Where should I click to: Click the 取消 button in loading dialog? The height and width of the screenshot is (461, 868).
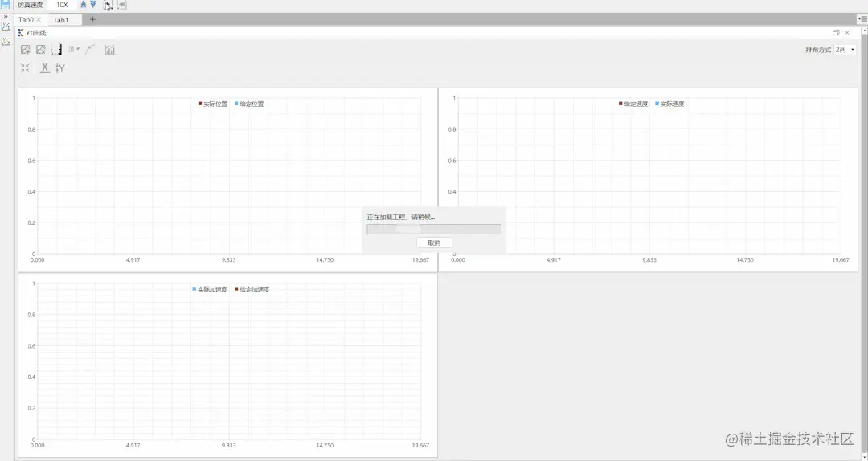click(x=435, y=243)
